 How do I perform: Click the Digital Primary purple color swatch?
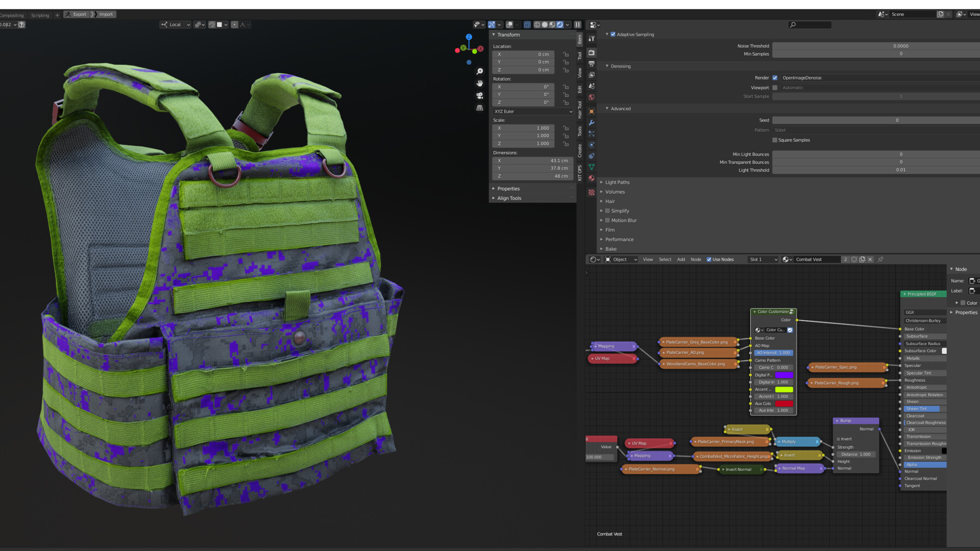coord(784,375)
